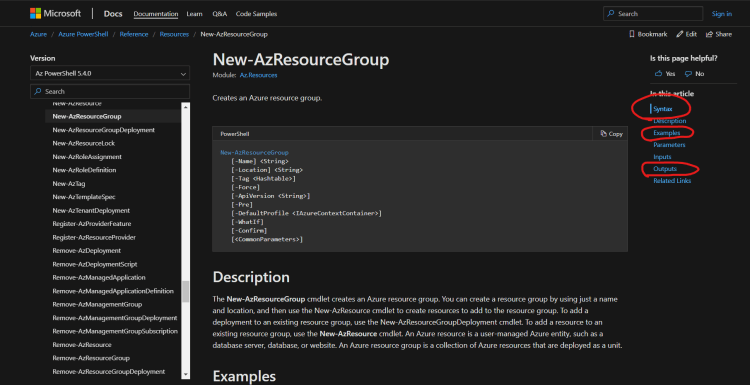
Task: Go to the Resources breadcrumb
Action: [x=174, y=34]
